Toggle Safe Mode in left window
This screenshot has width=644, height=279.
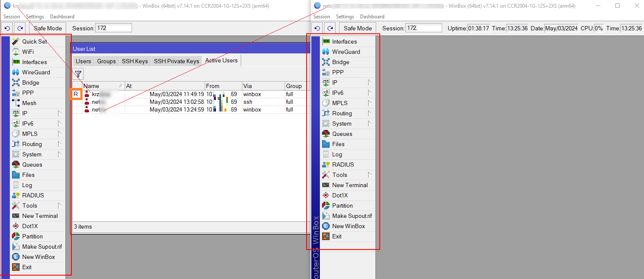tap(48, 28)
